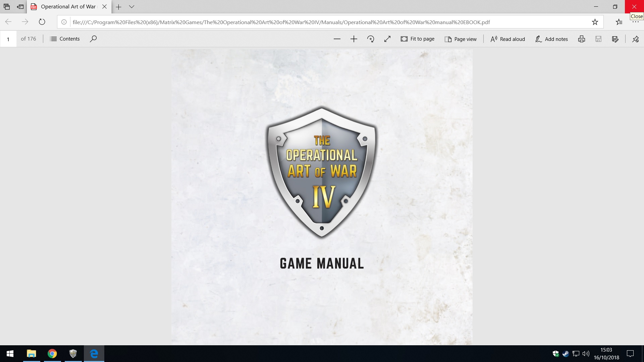Open Page view options
The width and height of the screenshot is (644, 362).
click(x=461, y=39)
